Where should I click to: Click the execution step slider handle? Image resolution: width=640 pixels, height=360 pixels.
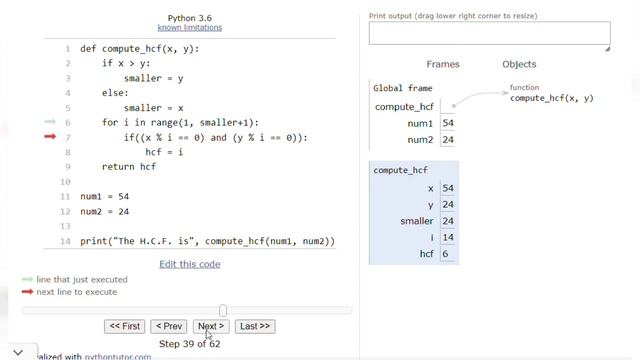click(223, 311)
